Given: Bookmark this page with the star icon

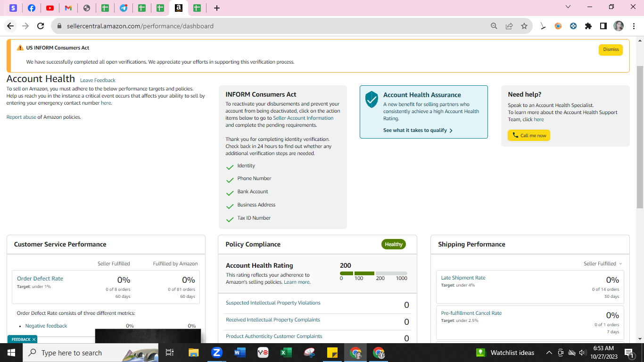Looking at the screenshot, I should 524,26.
